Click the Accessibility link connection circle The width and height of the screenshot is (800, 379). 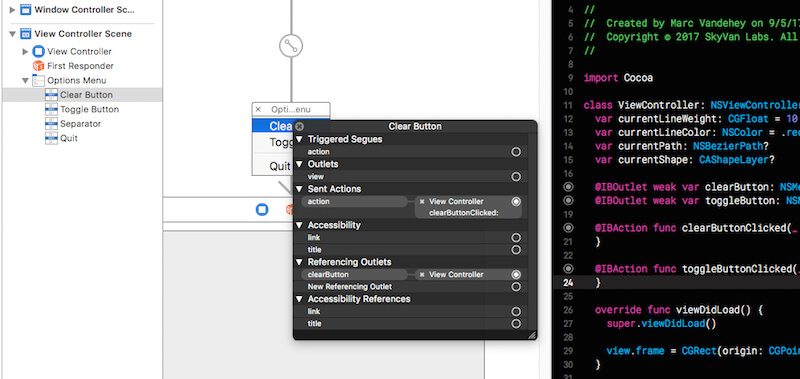click(516, 238)
